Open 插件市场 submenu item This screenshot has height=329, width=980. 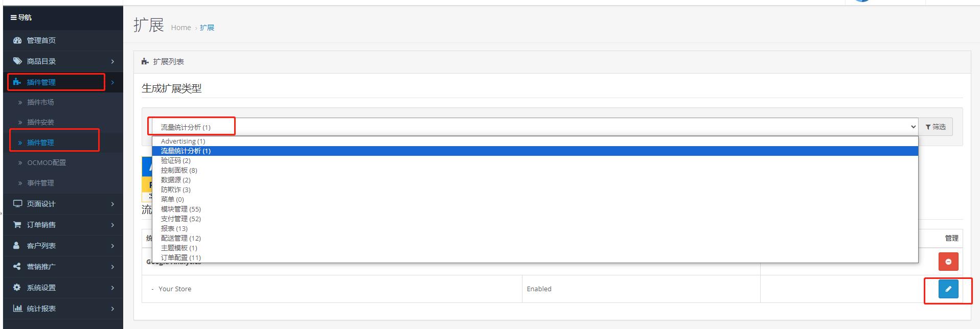pyautogui.click(x=40, y=102)
